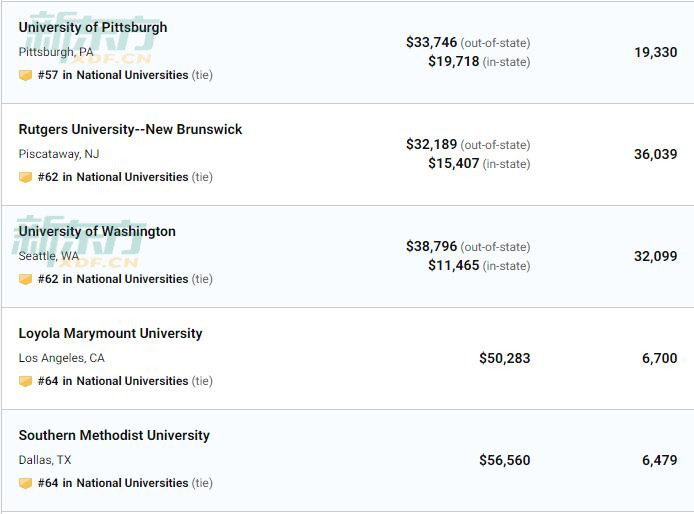Click the University of Washington ranking badge icon
Viewport: 694px width, 514px height.
(25, 279)
